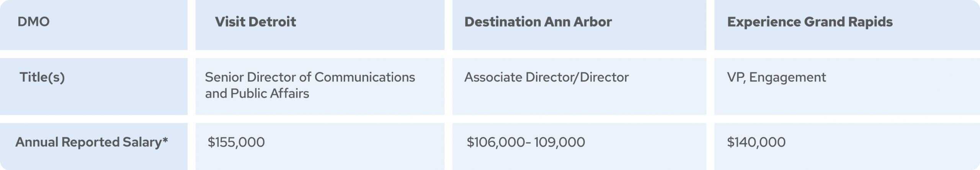
Task: Click the Title(s) row label
Action: (x=42, y=78)
